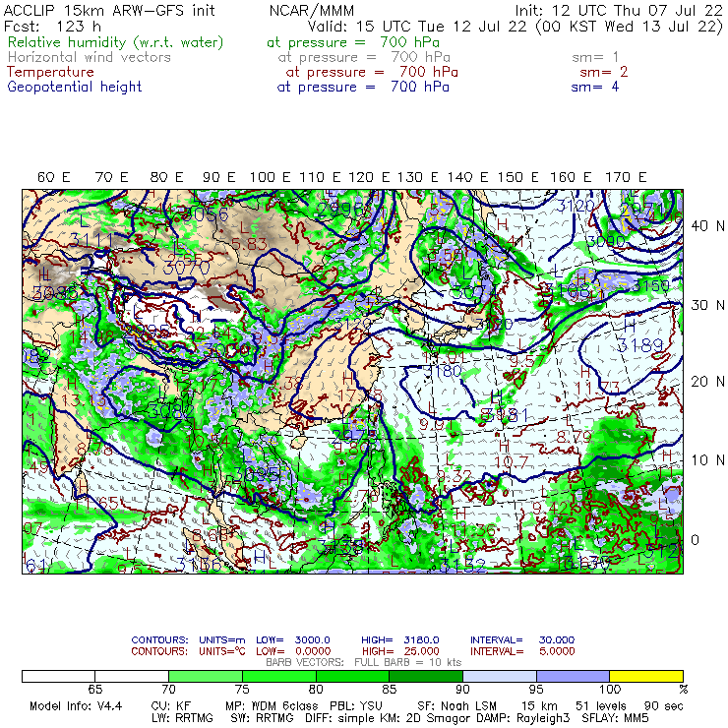Click the '140 E' longitude label

(x=467, y=177)
